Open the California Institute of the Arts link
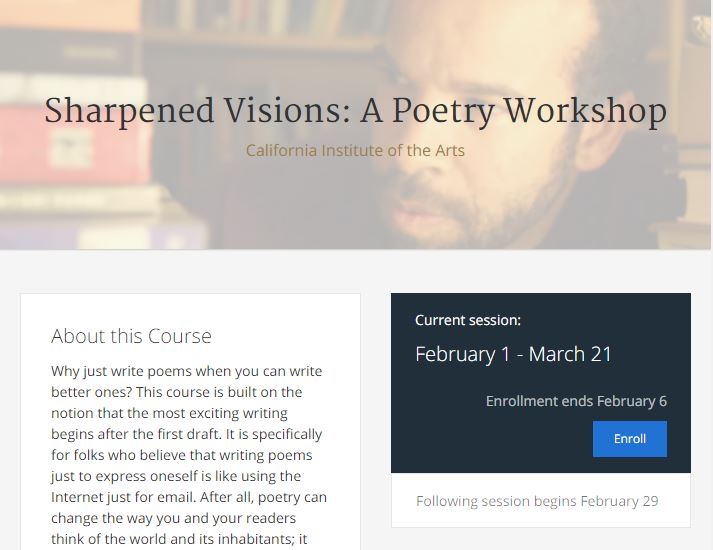713x550 pixels. coord(355,151)
